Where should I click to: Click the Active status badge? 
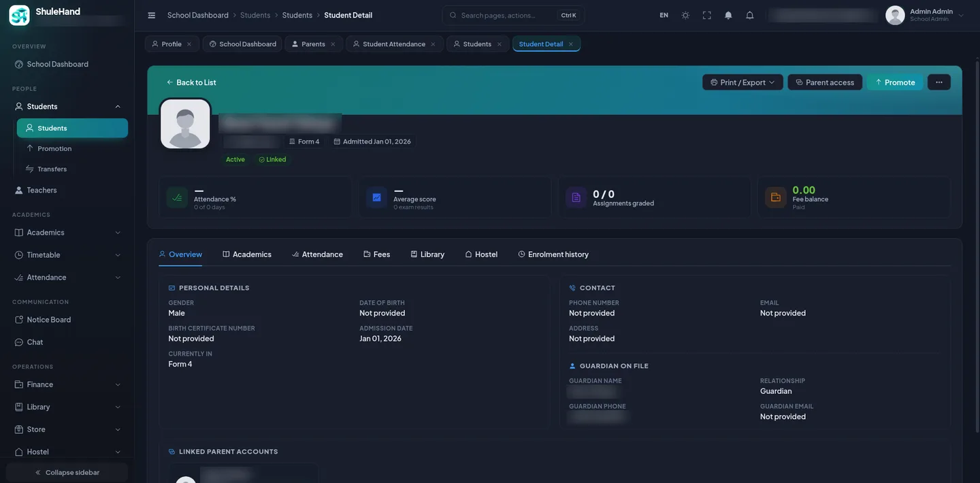(235, 160)
